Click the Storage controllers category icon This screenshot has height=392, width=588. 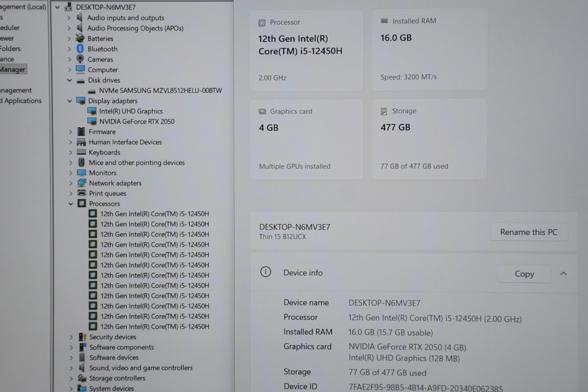pos(82,378)
